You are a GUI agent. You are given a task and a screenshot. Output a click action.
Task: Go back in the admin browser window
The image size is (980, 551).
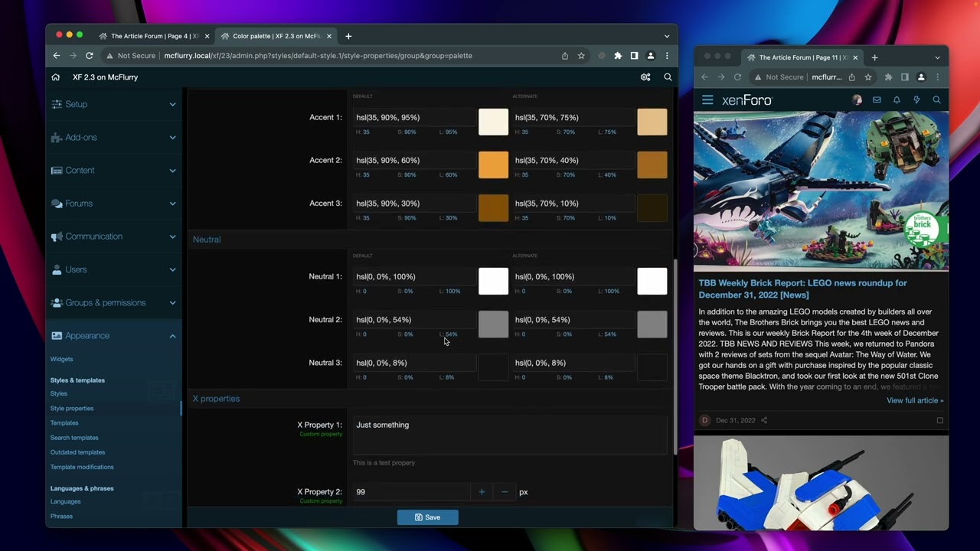(x=56, y=56)
